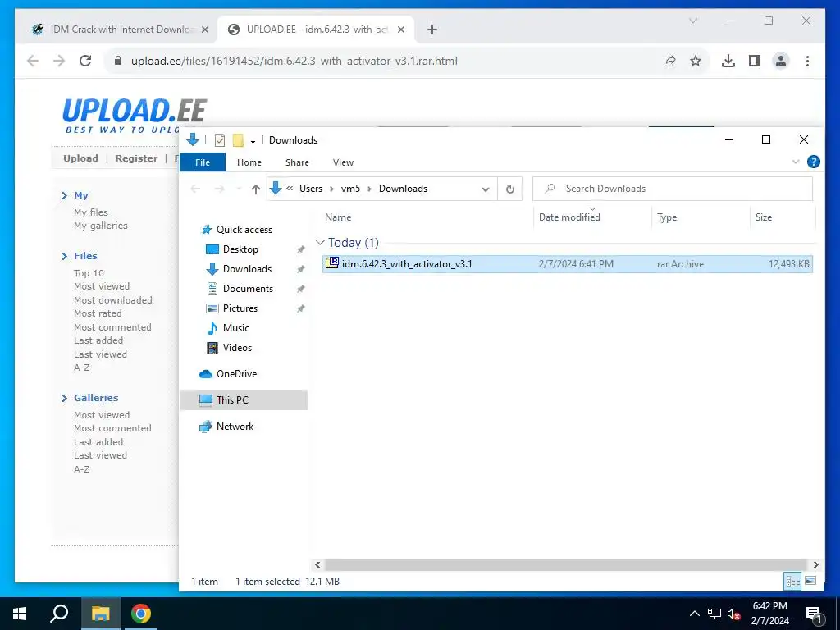Image resolution: width=840 pixels, height=630 pixels.
Task: Open the File menu in Explorer
Action: click(203, 162)
